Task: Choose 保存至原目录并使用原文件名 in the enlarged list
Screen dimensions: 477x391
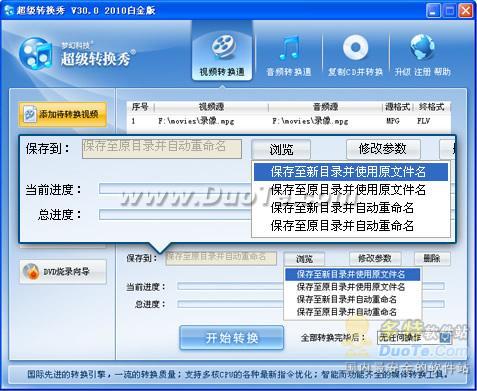Action: (349, 190)
